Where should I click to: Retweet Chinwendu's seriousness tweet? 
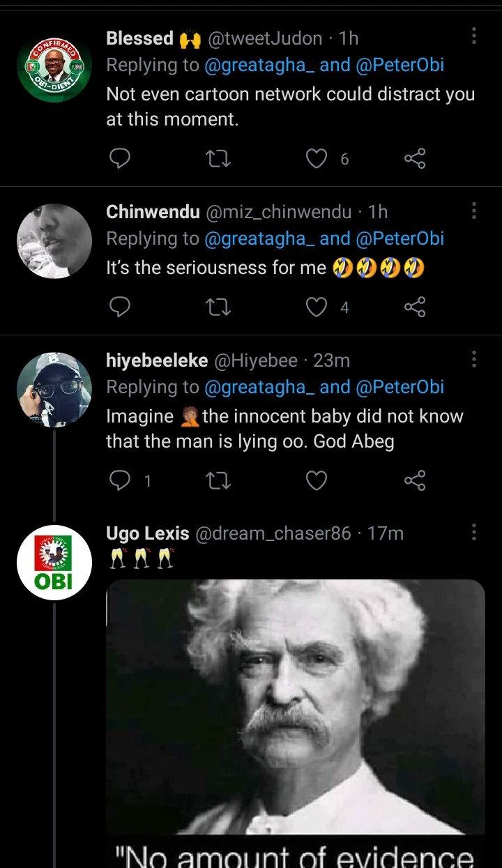[x=219, y=307]
